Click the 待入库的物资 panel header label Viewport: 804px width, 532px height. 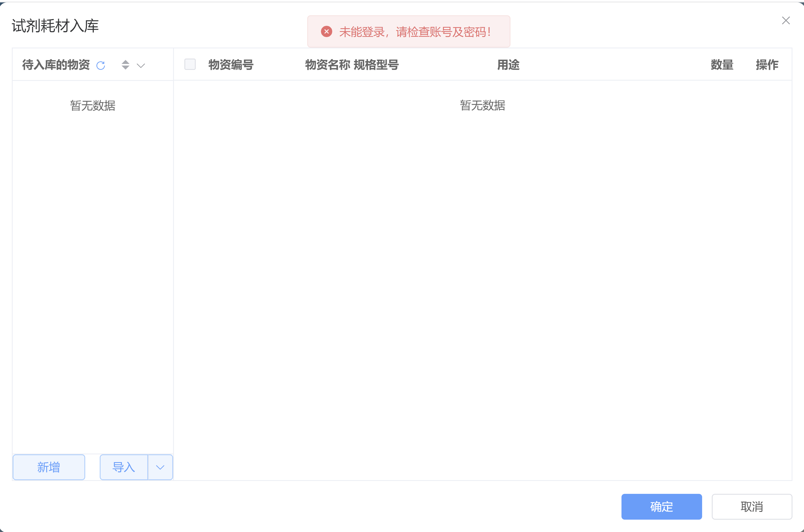point(56,64)
